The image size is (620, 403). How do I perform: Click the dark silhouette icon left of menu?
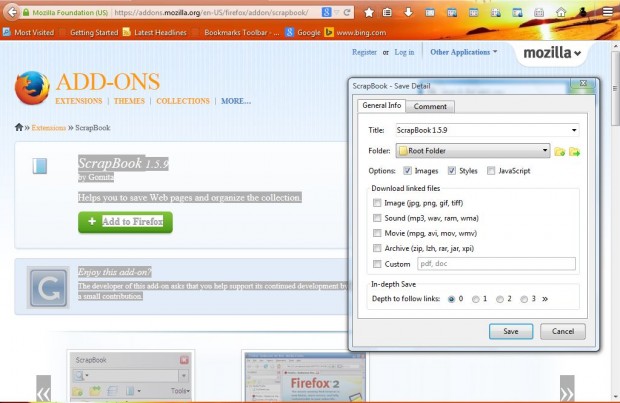[582, 12]
